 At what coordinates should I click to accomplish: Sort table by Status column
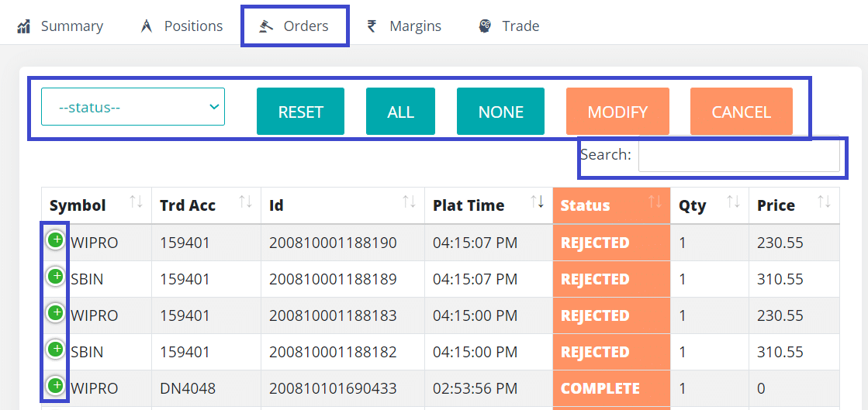click(x=612, y=205)
